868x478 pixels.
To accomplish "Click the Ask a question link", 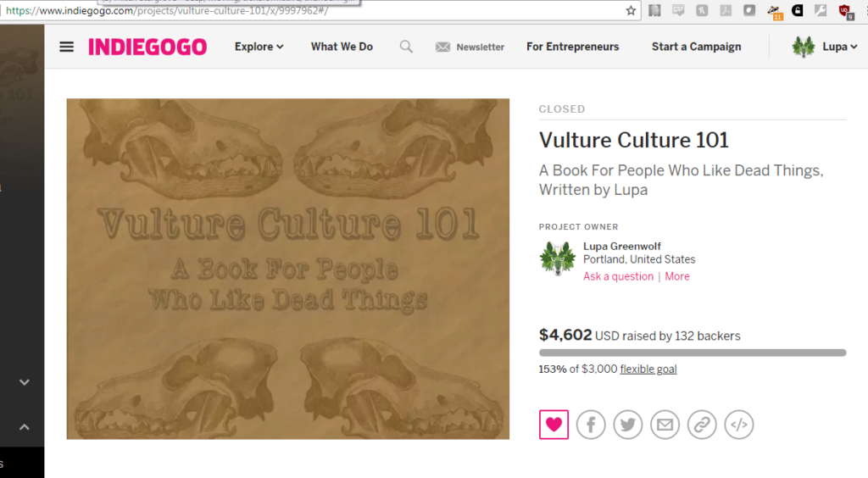I will (618, 276).
